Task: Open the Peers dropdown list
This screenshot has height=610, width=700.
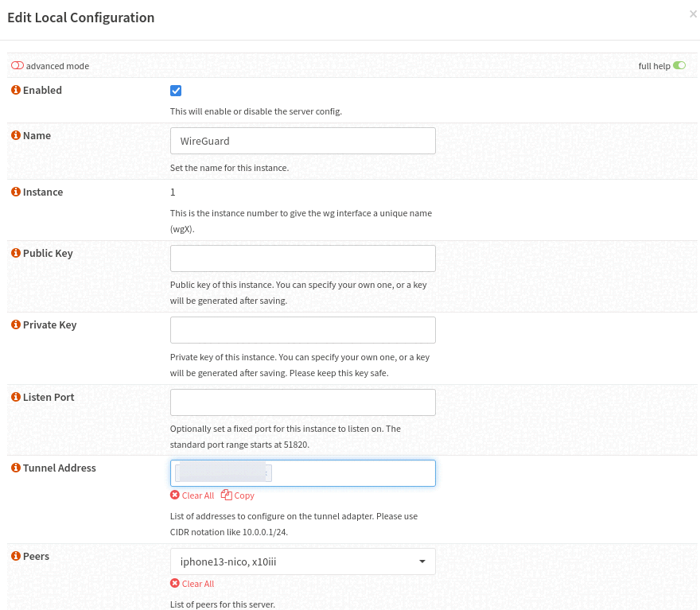Action: tap(302, 561)
